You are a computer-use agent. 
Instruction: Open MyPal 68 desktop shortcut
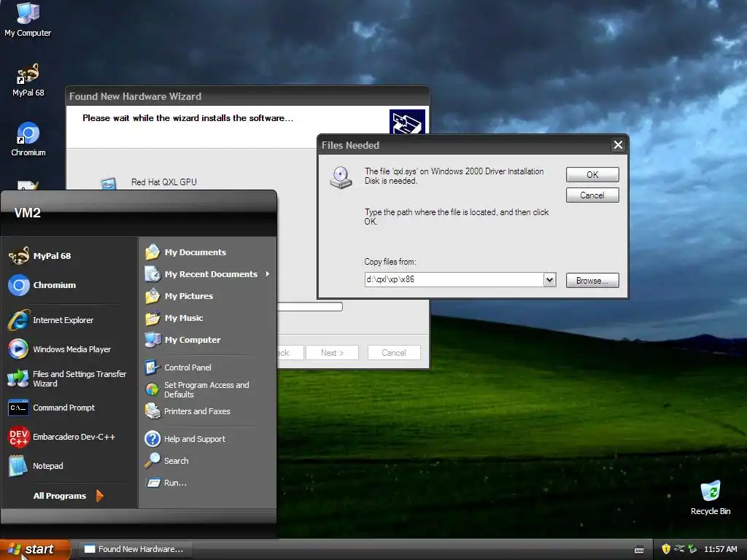pyautogui.click(x=28, y=80)
